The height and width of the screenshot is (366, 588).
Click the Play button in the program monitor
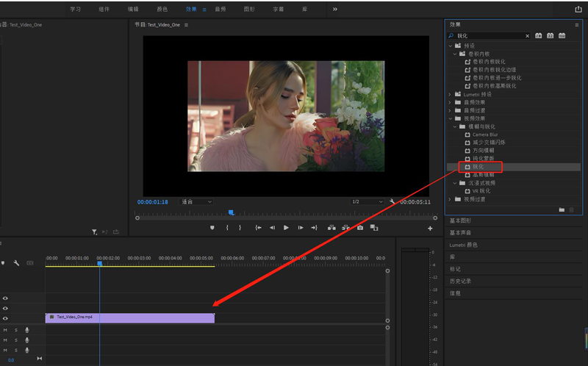[286, 228]
